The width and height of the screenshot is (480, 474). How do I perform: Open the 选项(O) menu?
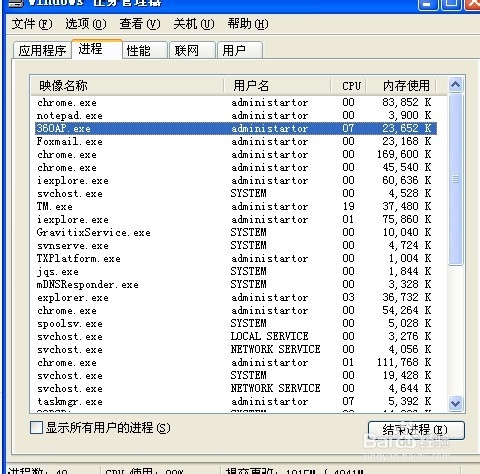[86, 24]
